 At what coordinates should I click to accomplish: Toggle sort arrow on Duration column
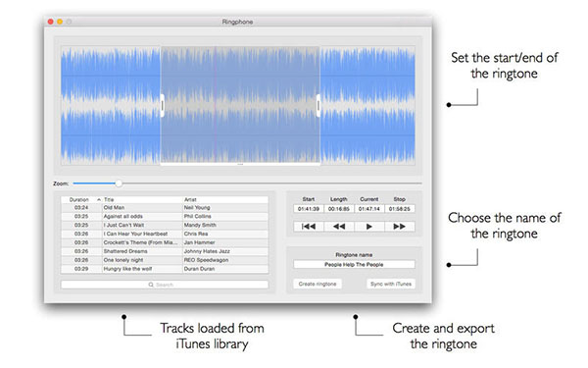[x=99, y=200]
